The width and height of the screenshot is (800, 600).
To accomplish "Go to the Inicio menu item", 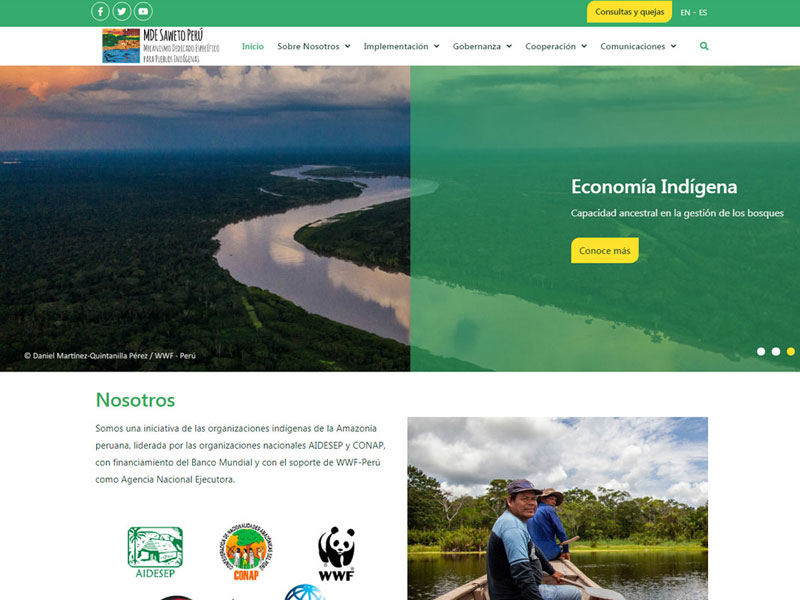I will 253,46.
